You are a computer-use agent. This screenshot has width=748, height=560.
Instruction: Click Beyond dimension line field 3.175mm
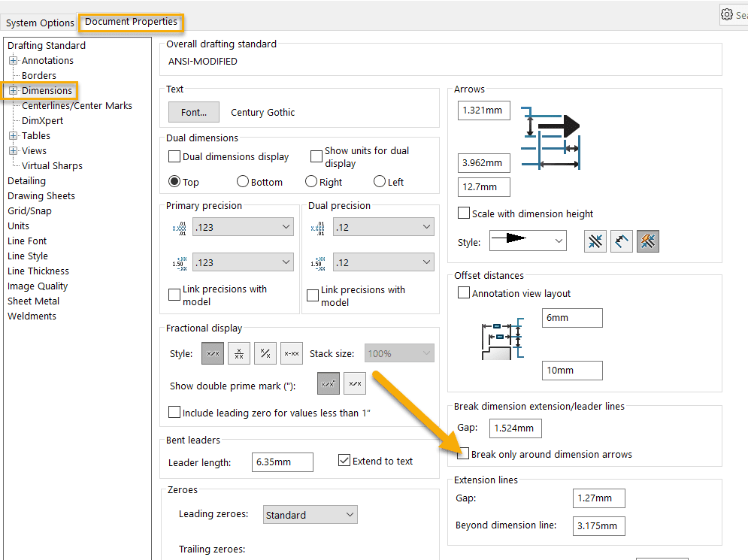(x=598, y=525)
